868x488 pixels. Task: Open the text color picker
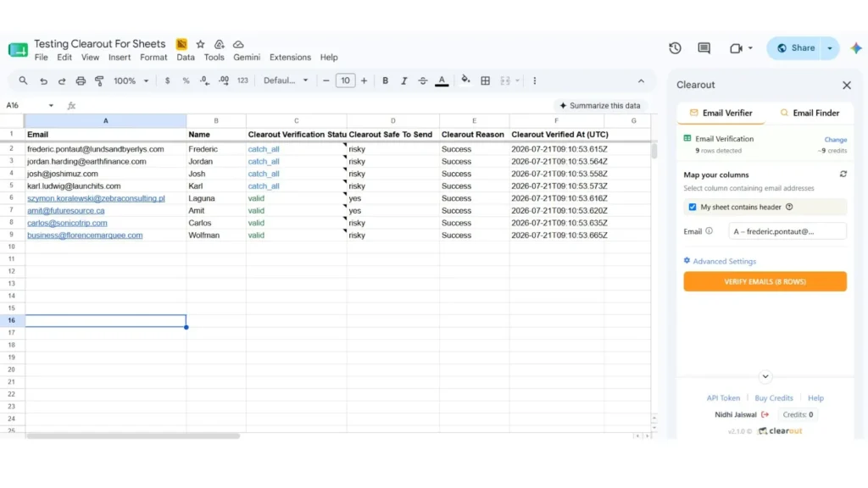pyautogui.click(x=442, y=81)
